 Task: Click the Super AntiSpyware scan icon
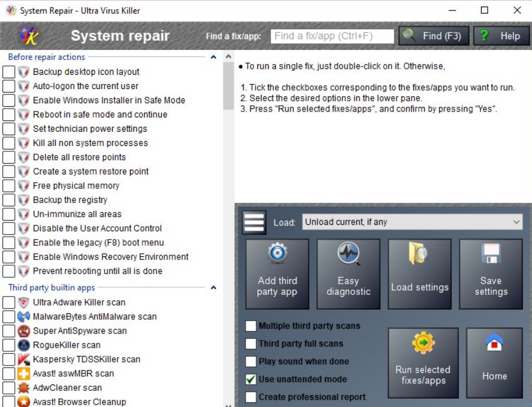point(23,331)
